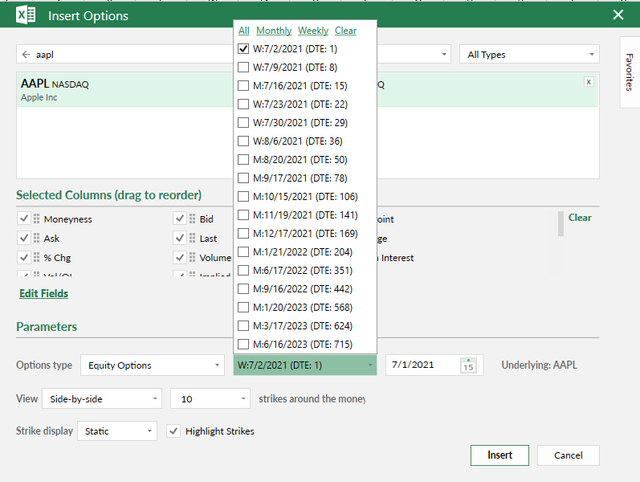Grab the Last column drag handle
Screen dimensions: 640x482
coord(192,238)
